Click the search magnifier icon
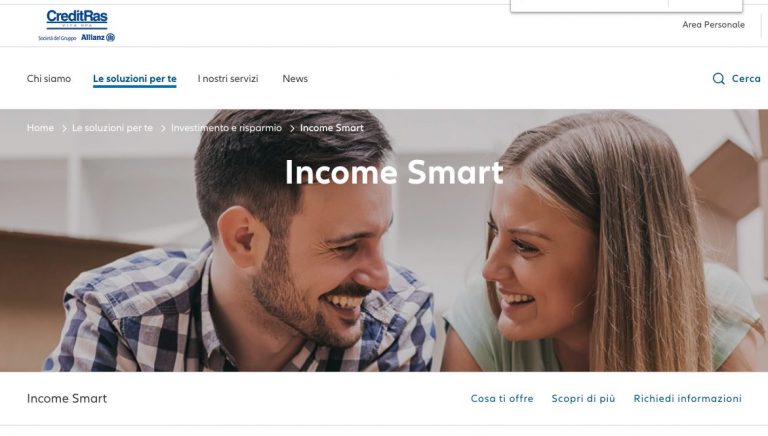768x436 pixels. (x=718, y=78)
